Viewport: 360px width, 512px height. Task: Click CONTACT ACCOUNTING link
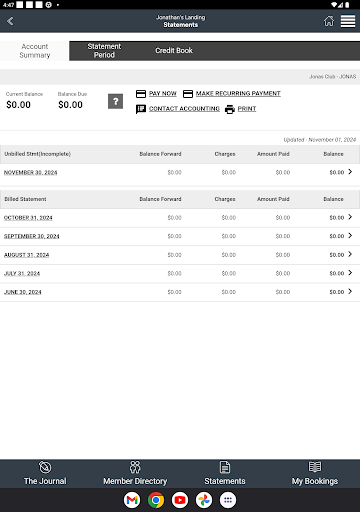coord(184,109)
